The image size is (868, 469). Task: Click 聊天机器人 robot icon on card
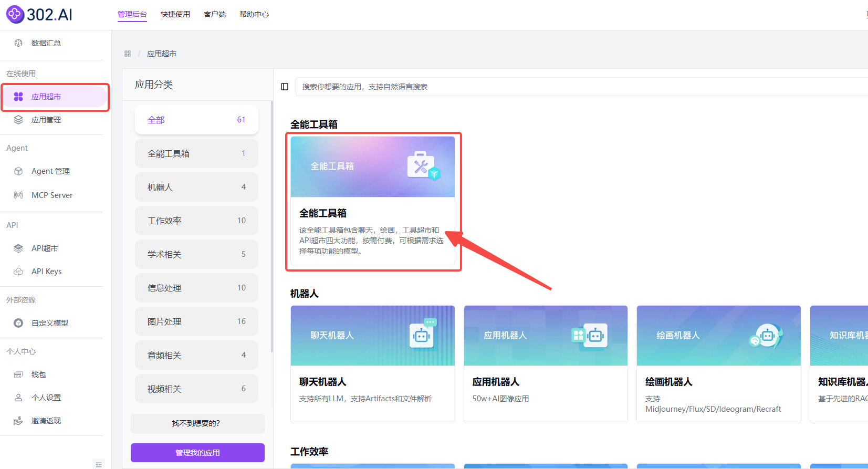(423, 334)
